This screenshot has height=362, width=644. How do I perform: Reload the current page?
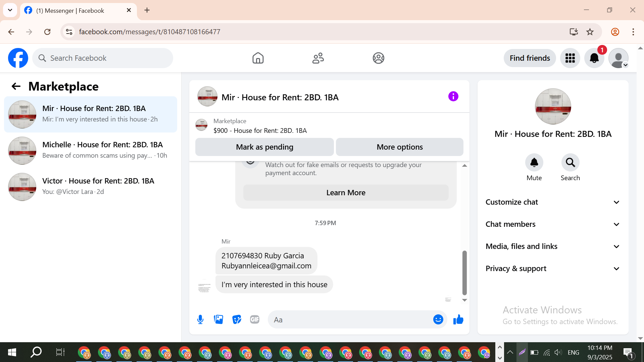pyautogui.click(x=47, y=32)
